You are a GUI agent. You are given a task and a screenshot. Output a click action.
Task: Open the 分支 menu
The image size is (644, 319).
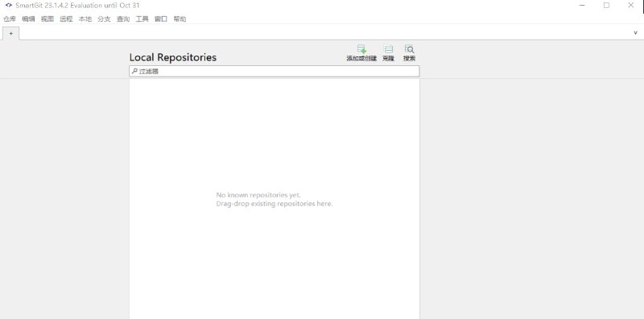pos(104,19)
